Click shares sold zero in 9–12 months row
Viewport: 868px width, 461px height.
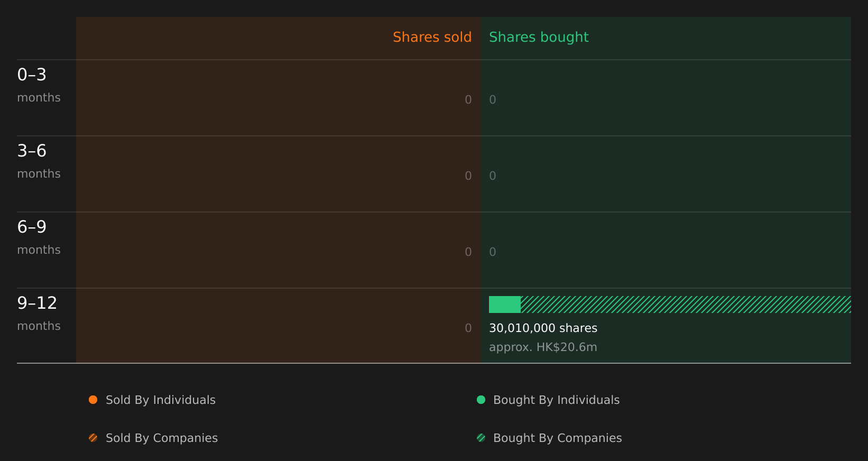click(468, 328)
